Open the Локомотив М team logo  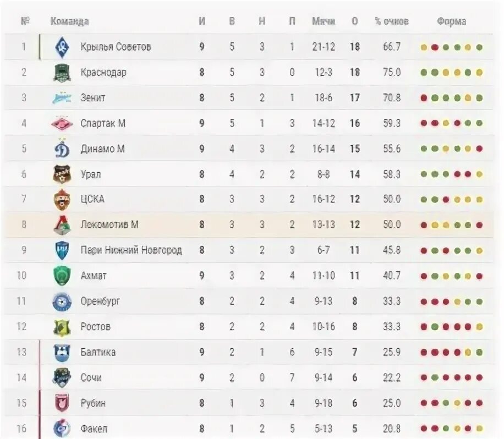tap(62, 224)
